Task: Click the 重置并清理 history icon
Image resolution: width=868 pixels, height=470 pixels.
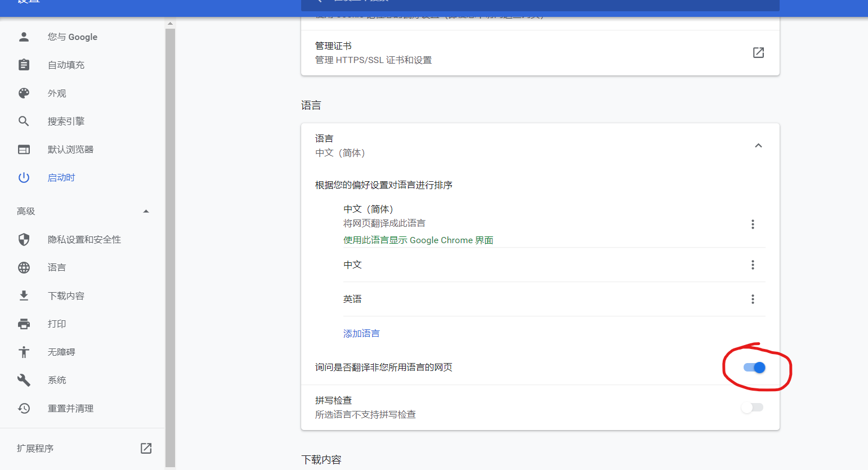Action: pyautogui.click(x=24, y=408)
